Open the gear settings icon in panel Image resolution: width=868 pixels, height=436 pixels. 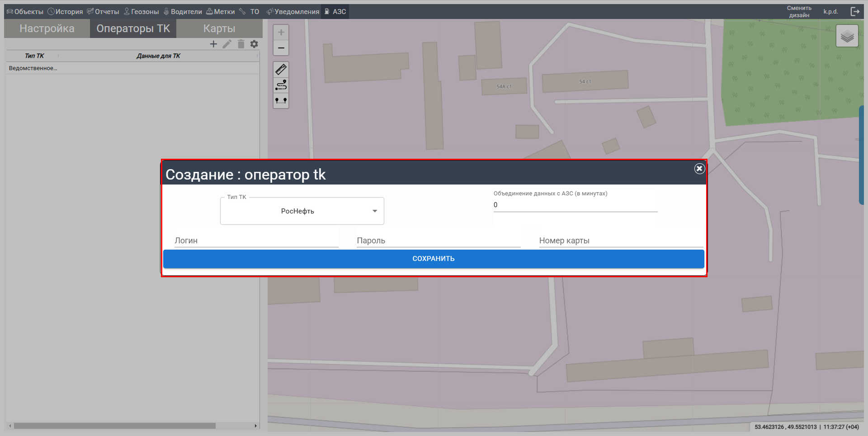[x=255, y=44]
